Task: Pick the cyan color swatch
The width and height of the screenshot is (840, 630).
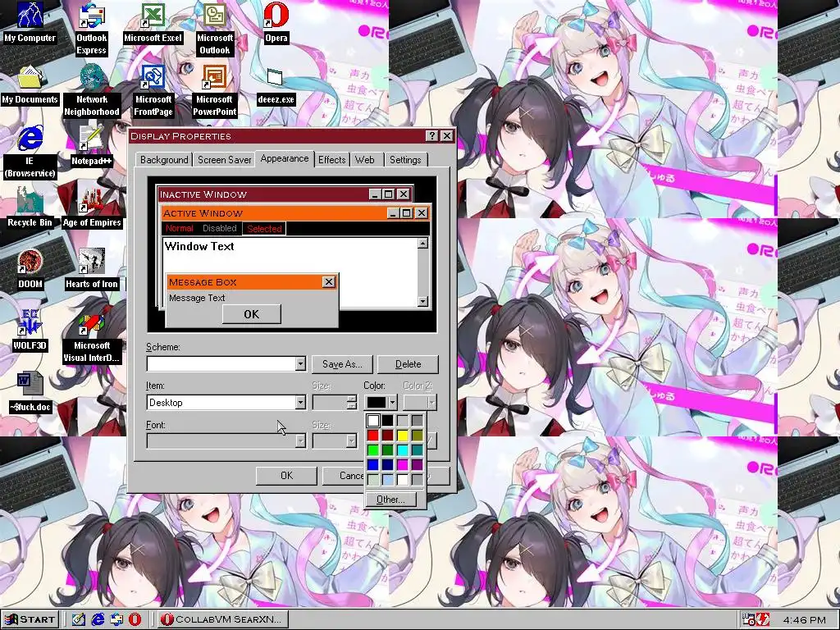Action: 402,450
